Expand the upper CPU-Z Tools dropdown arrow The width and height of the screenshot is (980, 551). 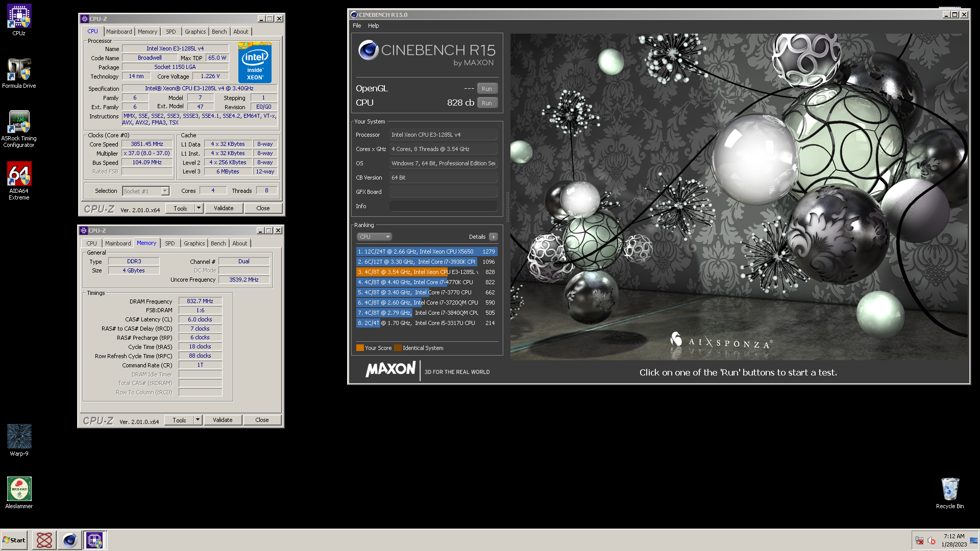199,208
